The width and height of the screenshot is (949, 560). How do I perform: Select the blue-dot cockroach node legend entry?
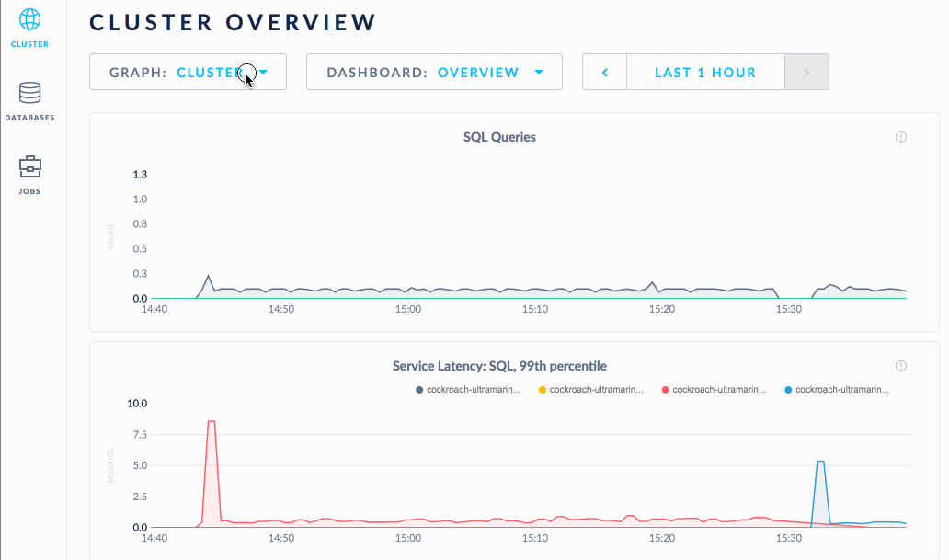(837, 390)
